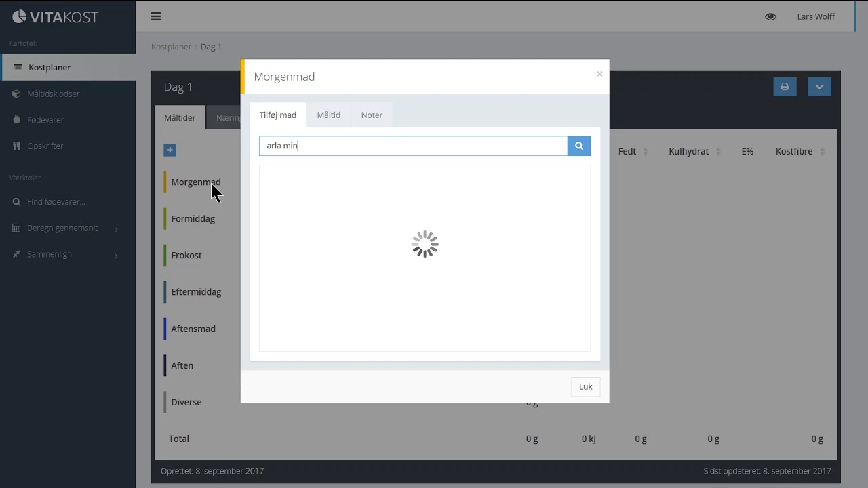Image resolution: width=868 pixels, height=488 pixels.
Task: Click the blue plus add-meal icon
Action: 170,150
